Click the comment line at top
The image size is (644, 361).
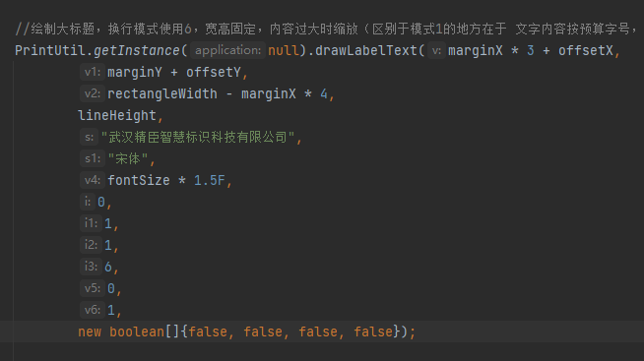coord(327,30)
